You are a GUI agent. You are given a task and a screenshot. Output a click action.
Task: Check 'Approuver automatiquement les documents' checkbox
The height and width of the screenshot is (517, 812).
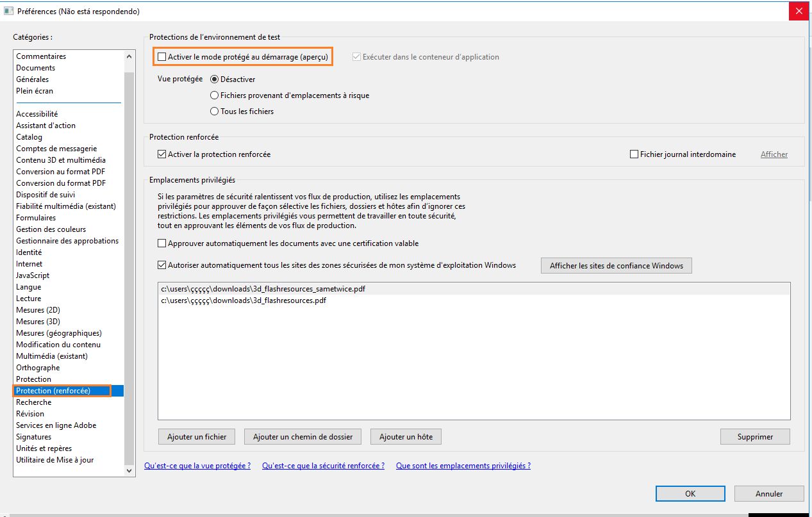[x=162, y=243]
